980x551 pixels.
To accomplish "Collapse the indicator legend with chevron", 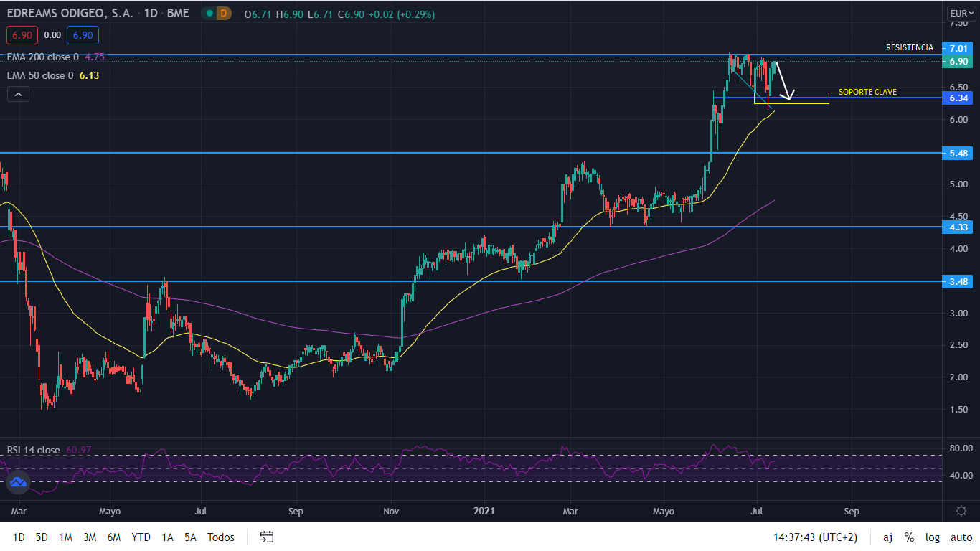I will [18, 94].
